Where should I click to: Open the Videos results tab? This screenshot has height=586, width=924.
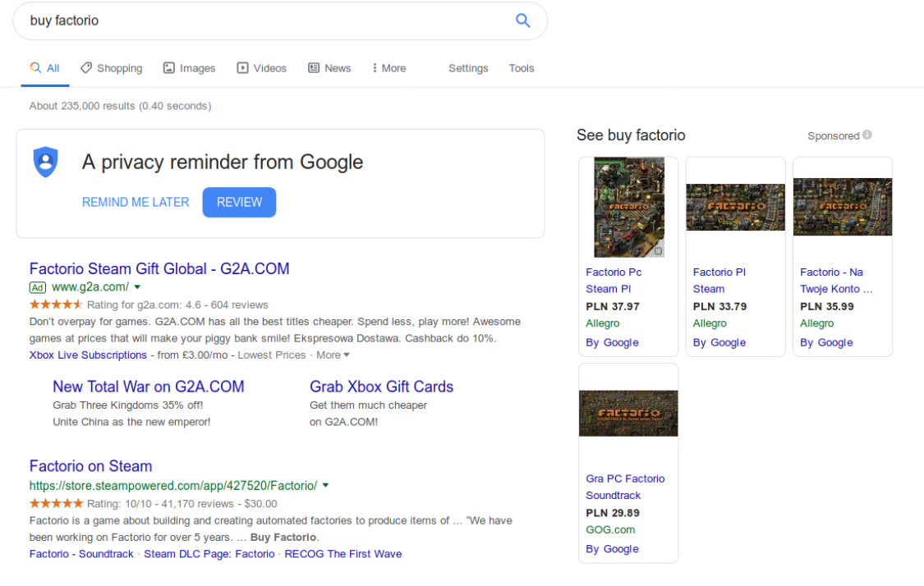(261, 68)
